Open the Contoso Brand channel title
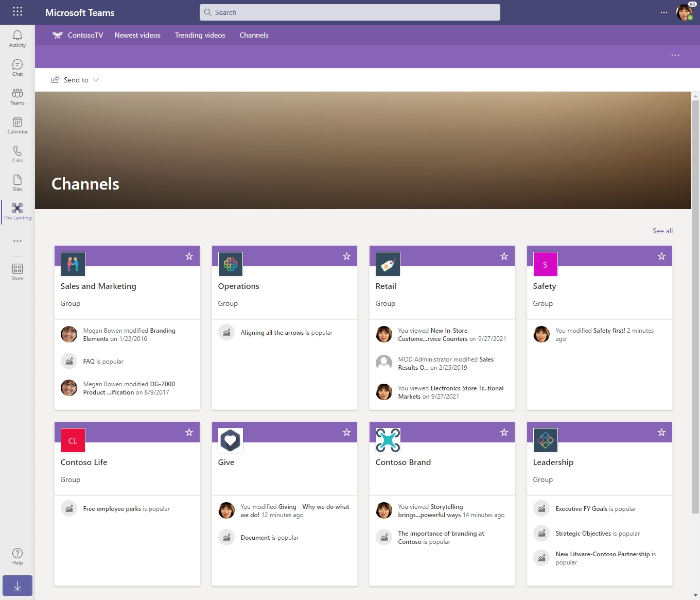 404,462
